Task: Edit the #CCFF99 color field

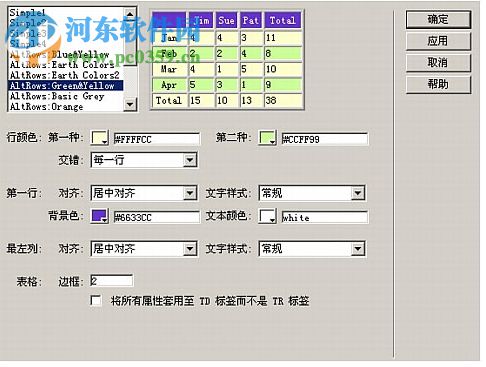Action: point(325,139)
